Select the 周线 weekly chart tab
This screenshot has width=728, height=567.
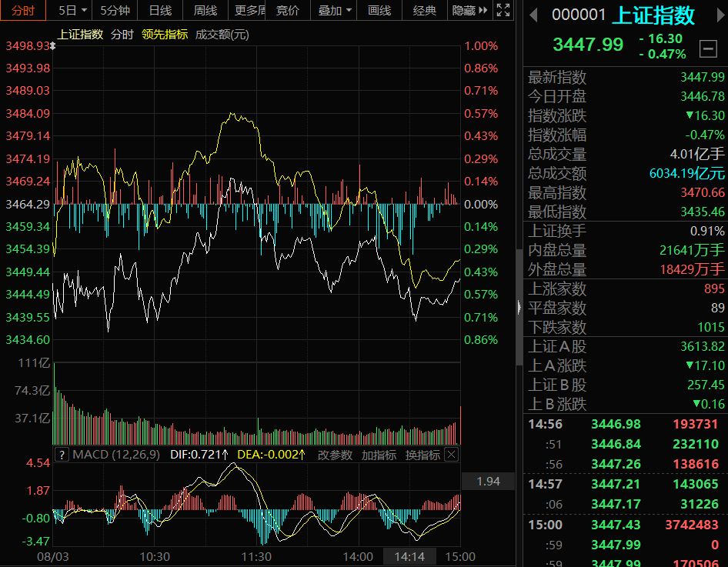coord(205,10)
